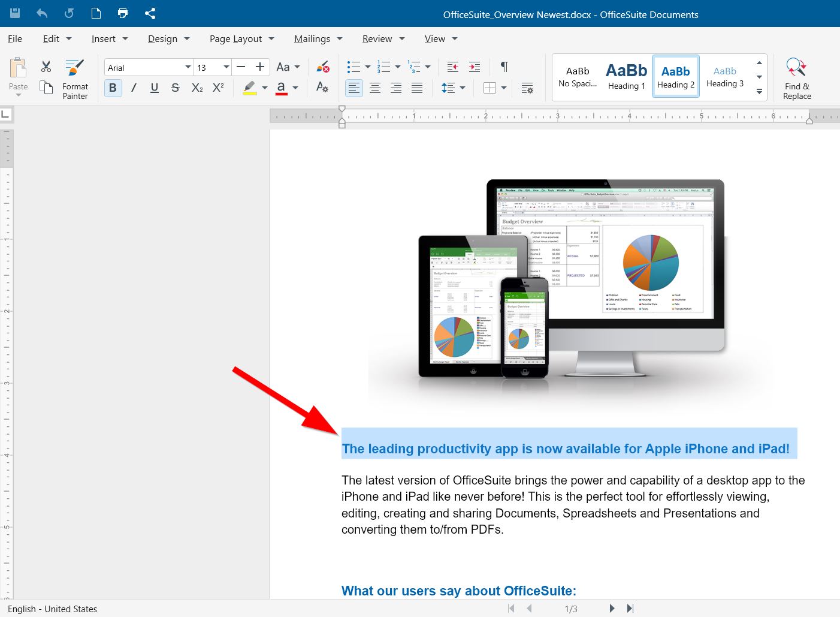Toggle bold formatting off
This screenshot has width=840, height=617.
tap(113, 88)
